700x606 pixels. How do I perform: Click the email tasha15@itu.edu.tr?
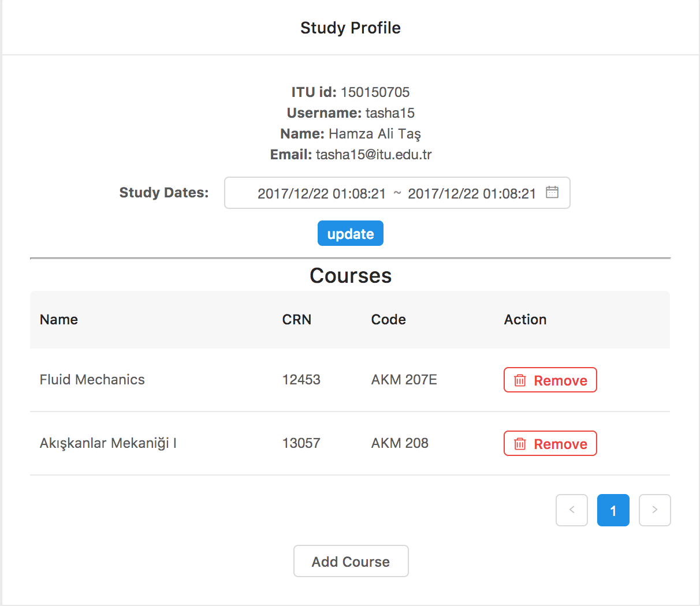coord(374,154)
